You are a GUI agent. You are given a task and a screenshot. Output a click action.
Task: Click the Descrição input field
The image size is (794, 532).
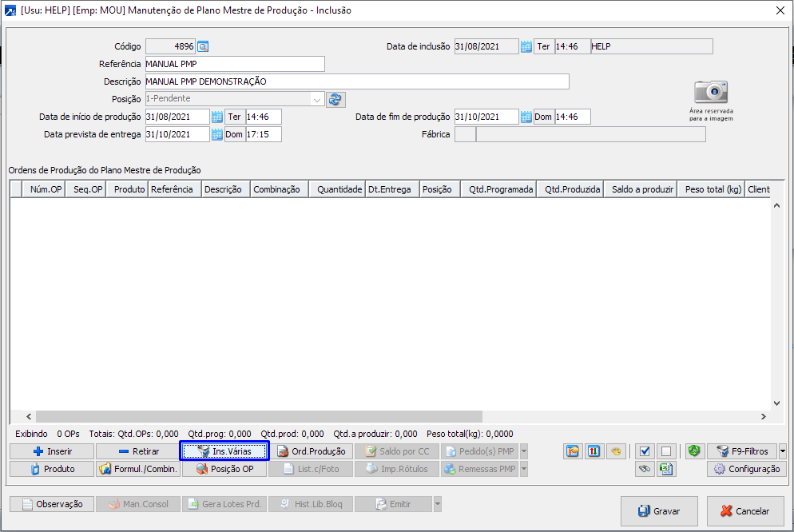click(x=357, y=81)
